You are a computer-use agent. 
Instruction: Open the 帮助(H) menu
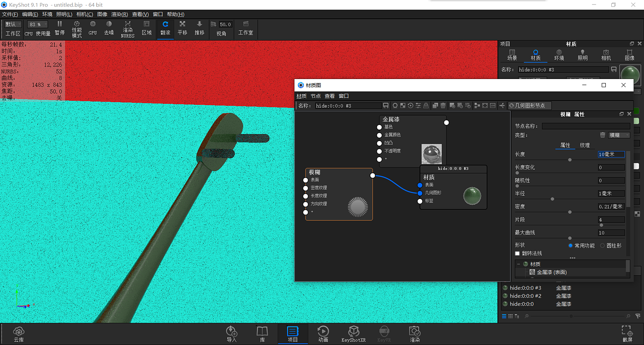pyautogui.click(x=175, y=14)
